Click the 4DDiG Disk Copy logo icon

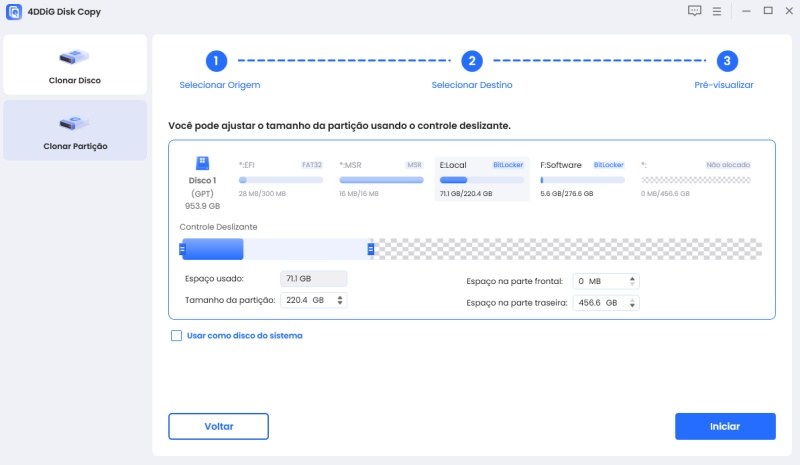pos(14,11)
